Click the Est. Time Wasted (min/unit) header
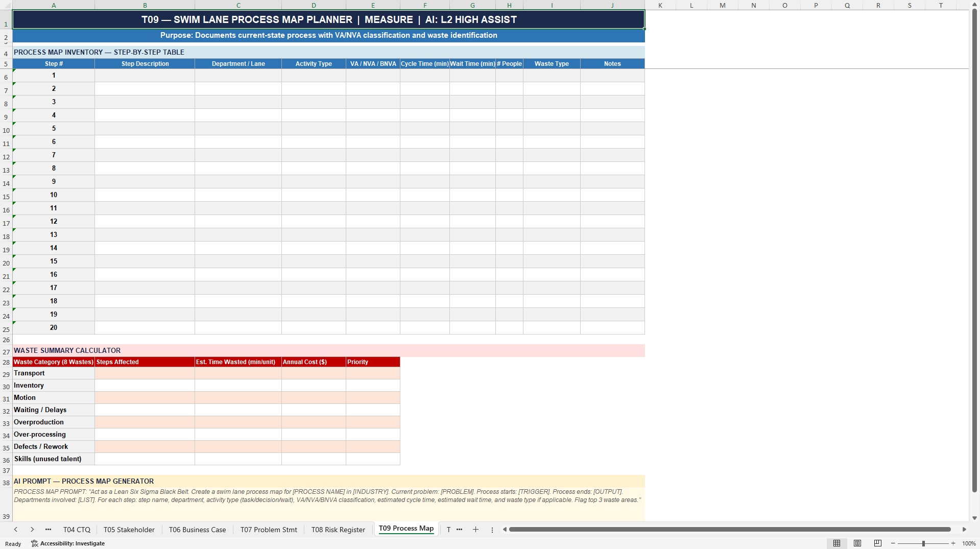The width and height of the screenshot is (980, 549). click(238, 362)
